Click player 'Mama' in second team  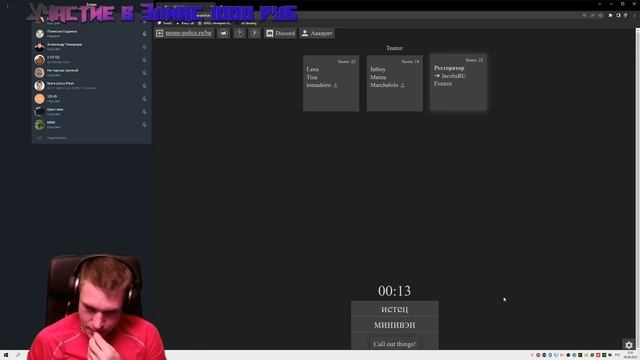tap(378, 77)
